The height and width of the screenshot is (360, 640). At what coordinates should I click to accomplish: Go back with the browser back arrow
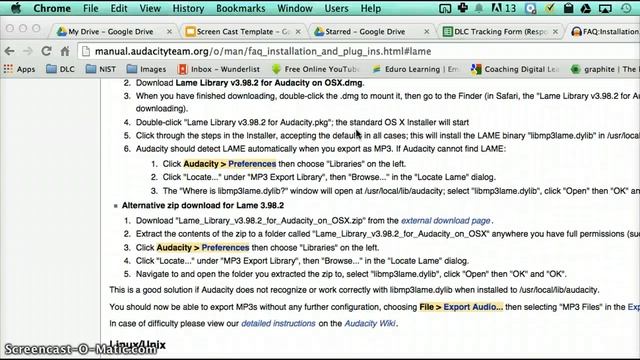pyautogui.click(x=10, y=51)
